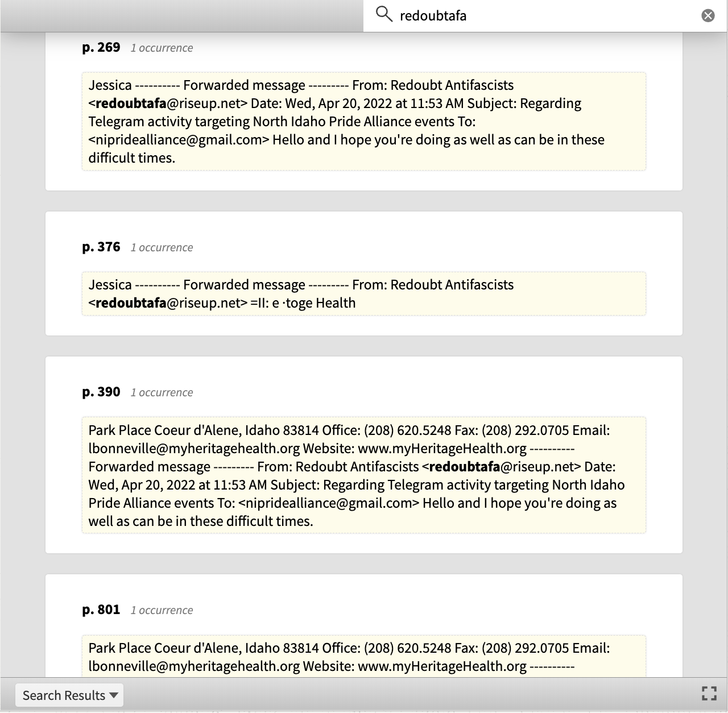Select the p. 390 Park Place excerpt
This screenshot has width=728, height=713.
(364, 475)
